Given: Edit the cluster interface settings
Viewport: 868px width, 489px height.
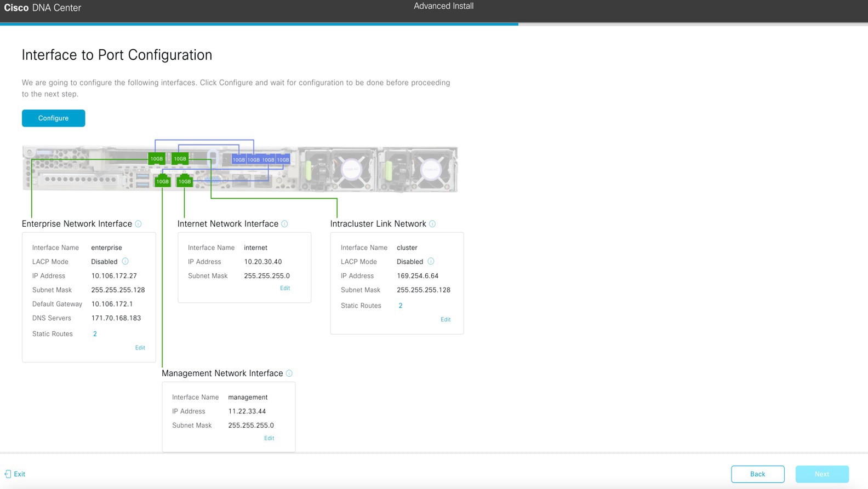Looking at the screenshot, I should (446, 319).
